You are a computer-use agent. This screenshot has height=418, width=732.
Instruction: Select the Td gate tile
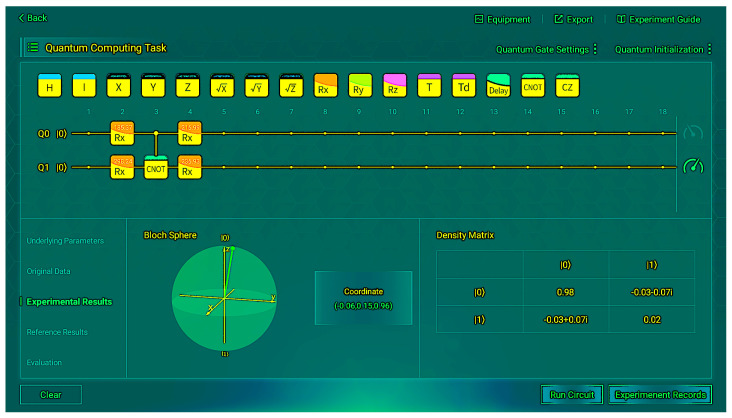(x=464, y=85)
